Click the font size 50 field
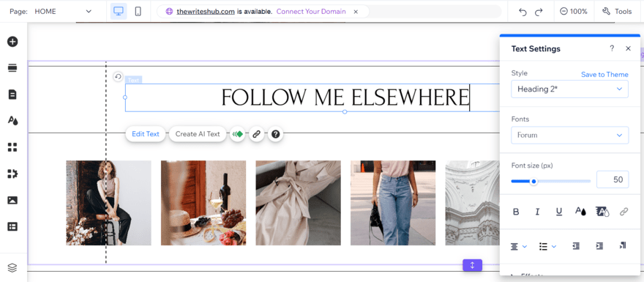The width and height of the screenshot is (644, 282). [613, 179]
